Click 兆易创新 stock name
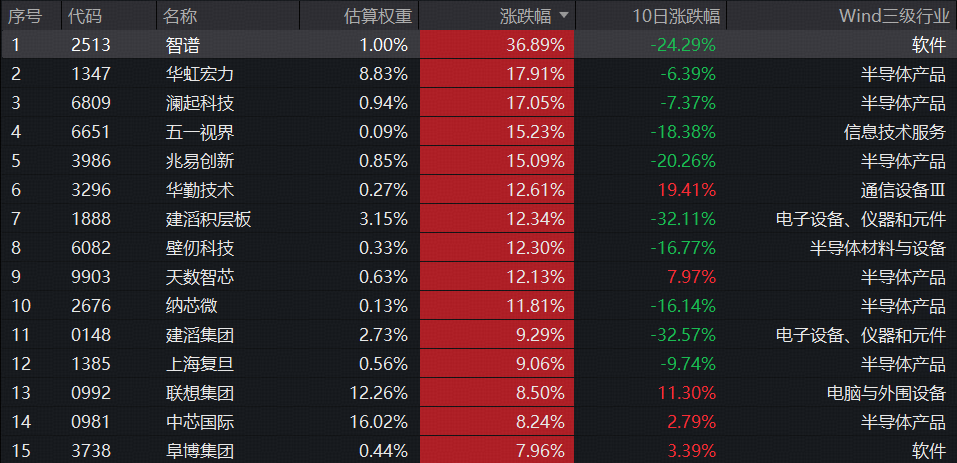Screen dimensions: 957x463 click(200, 161)
